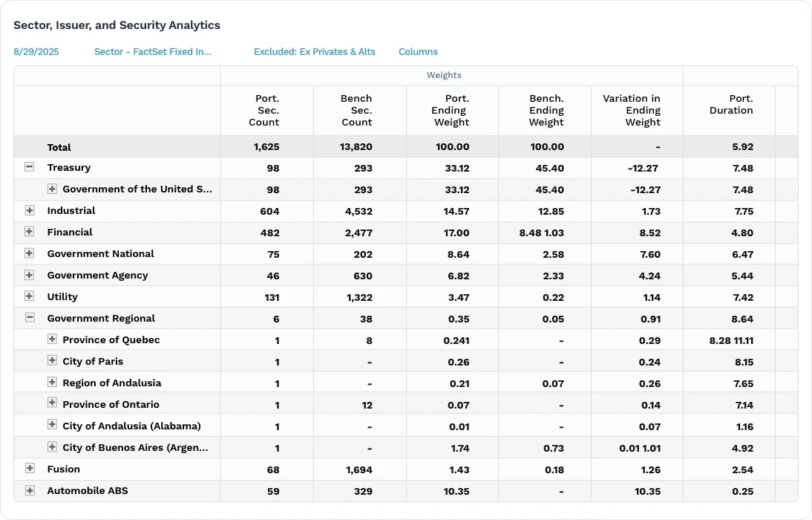The height and width of the screenshot is (520, 812).
Task: Select Government National variation 7.60
Action: click(x=650, y=255)
